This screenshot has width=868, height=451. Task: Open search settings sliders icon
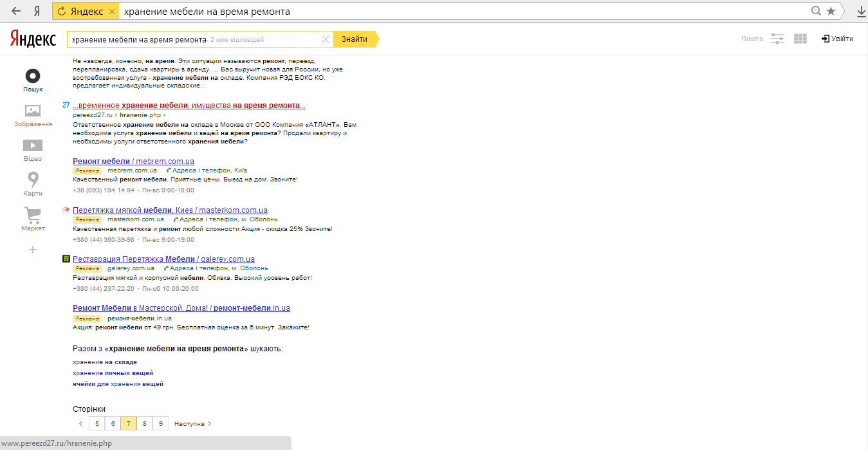[777, 39]
